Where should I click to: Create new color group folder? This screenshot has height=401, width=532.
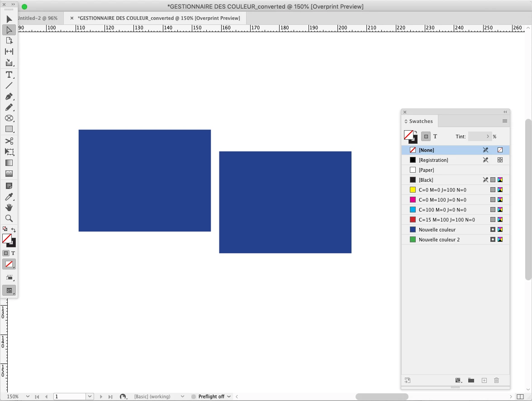pos(471,380)
